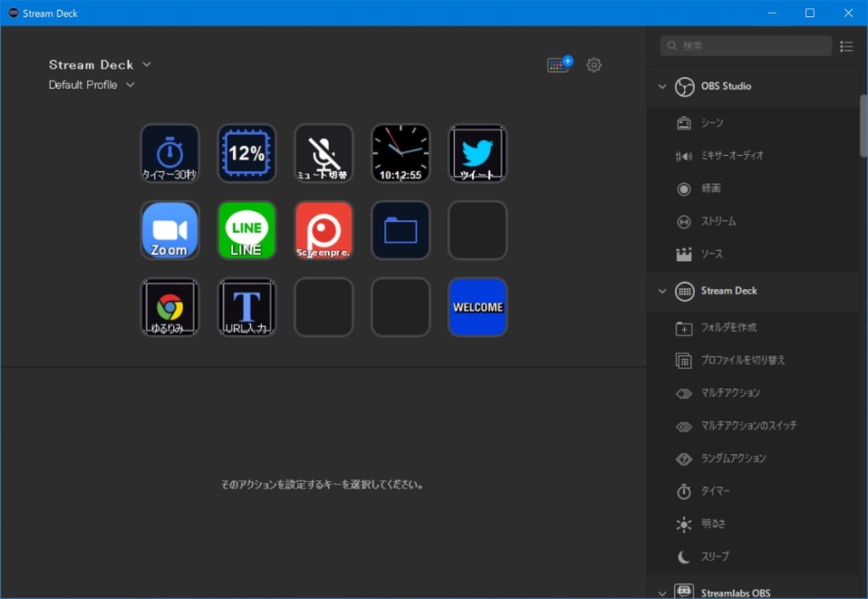The height and width of the screenshot is (599, 868).
Task: Click the ランダムアクション action label
Action: pyautogui.click(x=733, y=458)
